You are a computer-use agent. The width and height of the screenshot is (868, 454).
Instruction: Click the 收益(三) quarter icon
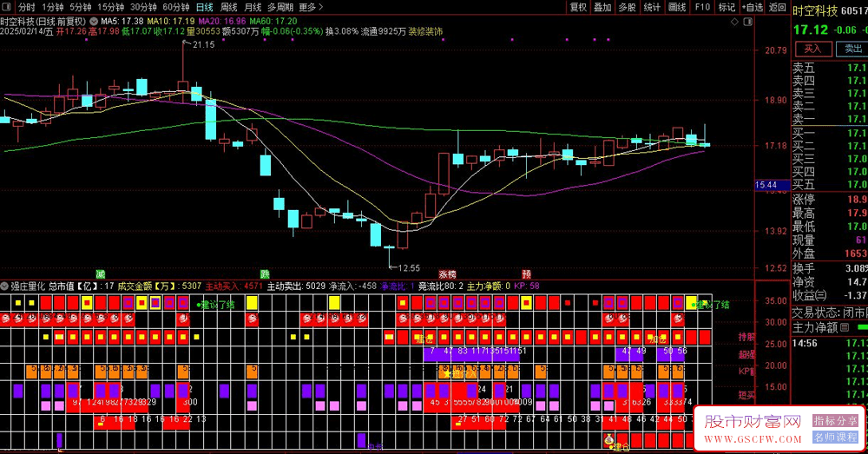[820, 296]
